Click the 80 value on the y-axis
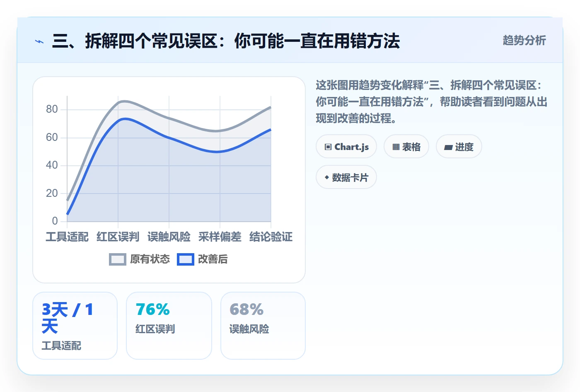Viewport: 580px width, 392px height. point(52,109)
